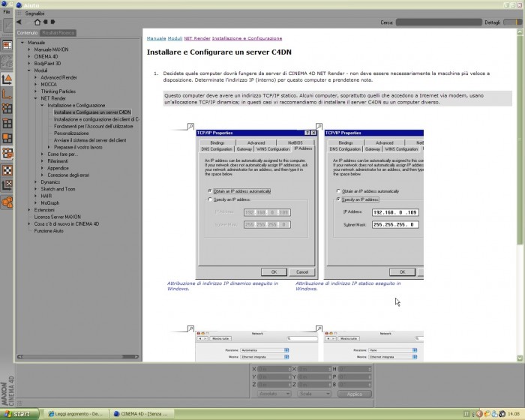
Task: Jump to previous topic with left nav icon
Action: coord(45,22)
